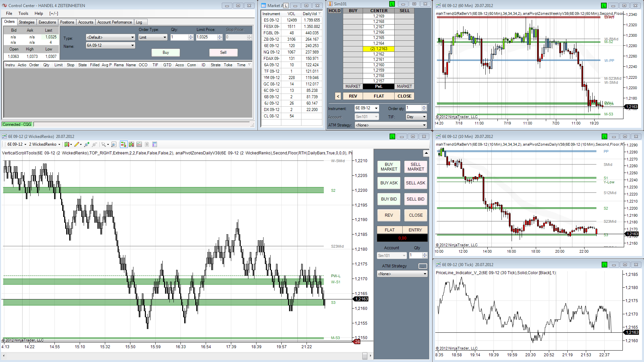
Task: Click the SuperDOM Order qty stepper arrows
Action: [x=424, y=108]
